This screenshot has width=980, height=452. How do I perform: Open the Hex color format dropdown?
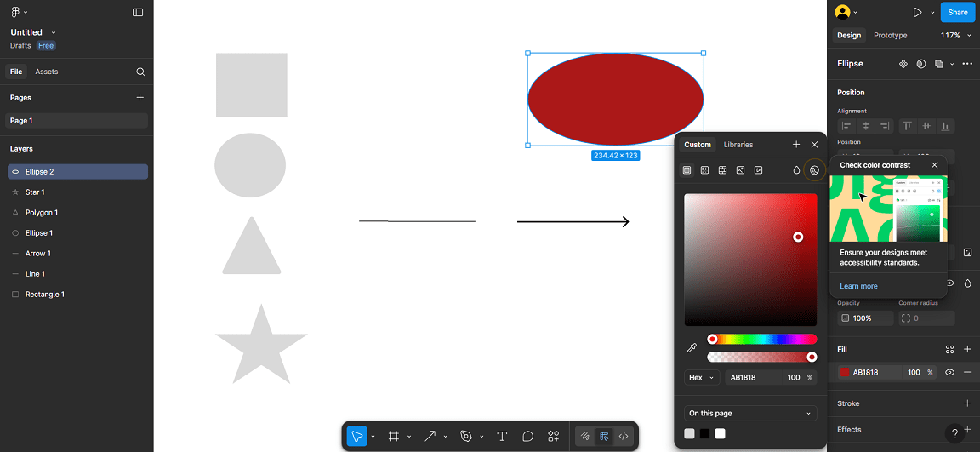click(x=702, y=378)
